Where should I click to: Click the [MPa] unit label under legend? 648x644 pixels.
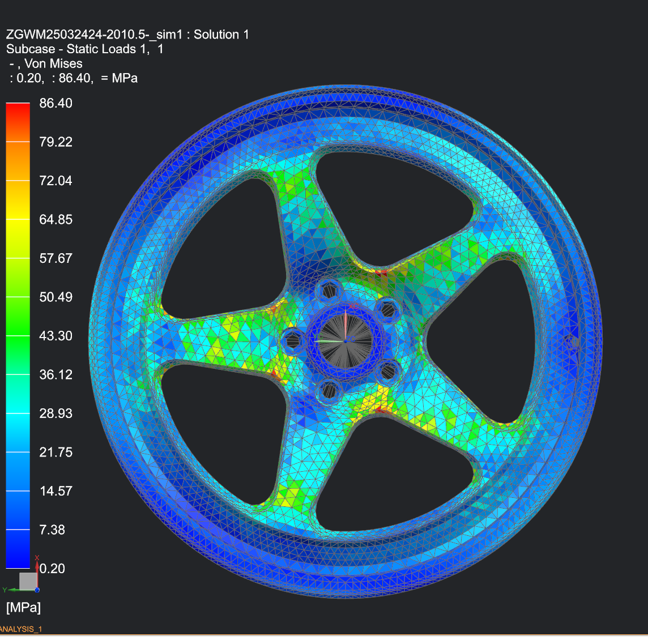[23, 608]
